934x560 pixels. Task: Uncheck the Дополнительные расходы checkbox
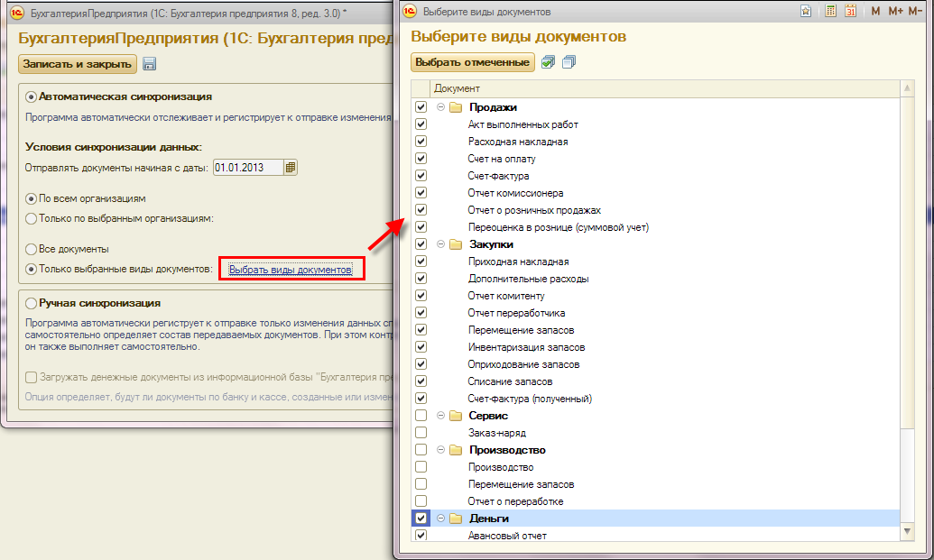[421, 279]
